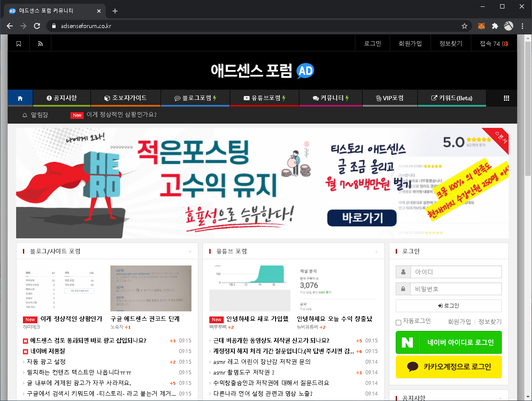Open post 다른나라 언어 설정 관련과 영상 노출?

tap(263, 394)
